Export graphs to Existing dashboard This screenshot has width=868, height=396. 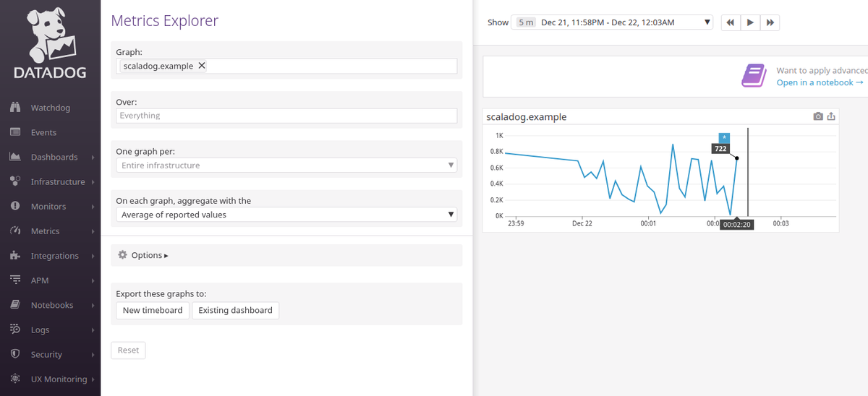235,310
